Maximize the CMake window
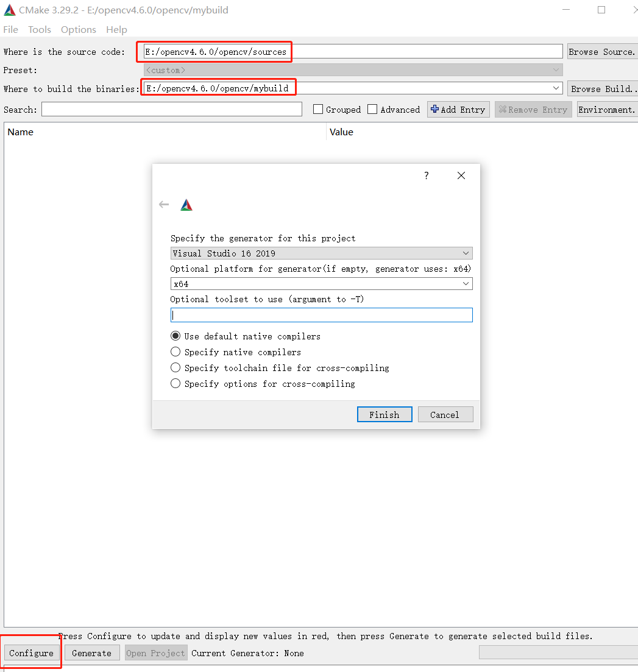 point(601,9)
